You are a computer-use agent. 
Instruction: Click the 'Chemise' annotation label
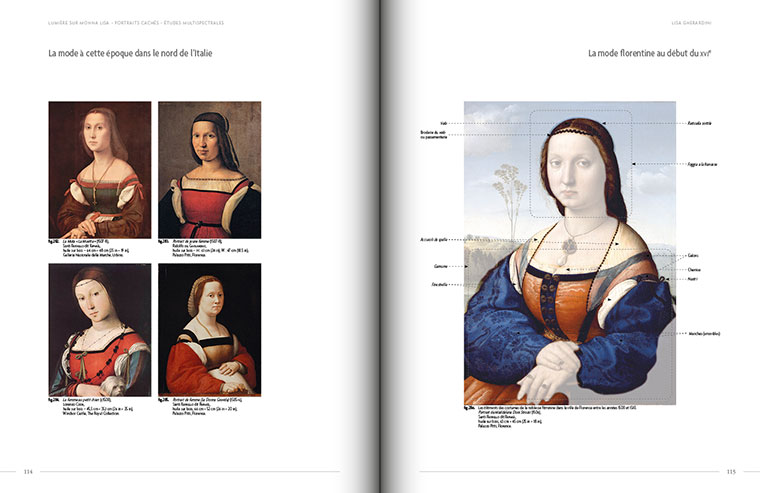tap(694, 270)
